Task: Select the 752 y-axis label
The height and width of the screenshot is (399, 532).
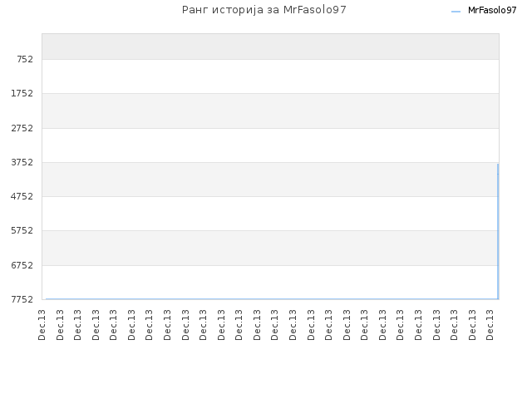Action: click(x=25, y=59)
